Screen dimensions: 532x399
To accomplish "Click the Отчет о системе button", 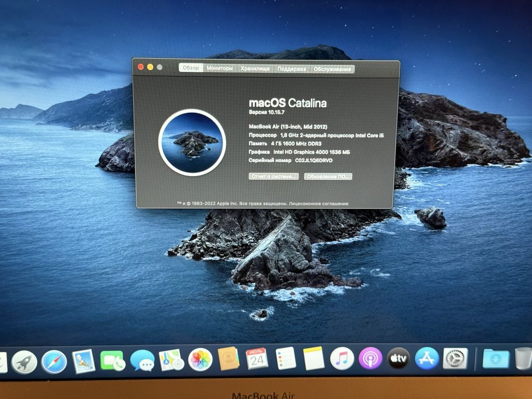I will click(x=273, y=177).
